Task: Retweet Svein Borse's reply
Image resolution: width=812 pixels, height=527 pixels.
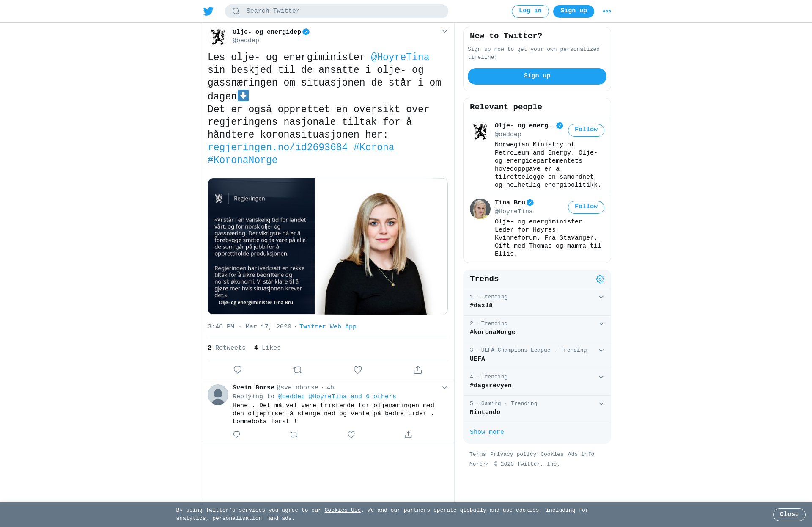Action: tap(294, 435)
